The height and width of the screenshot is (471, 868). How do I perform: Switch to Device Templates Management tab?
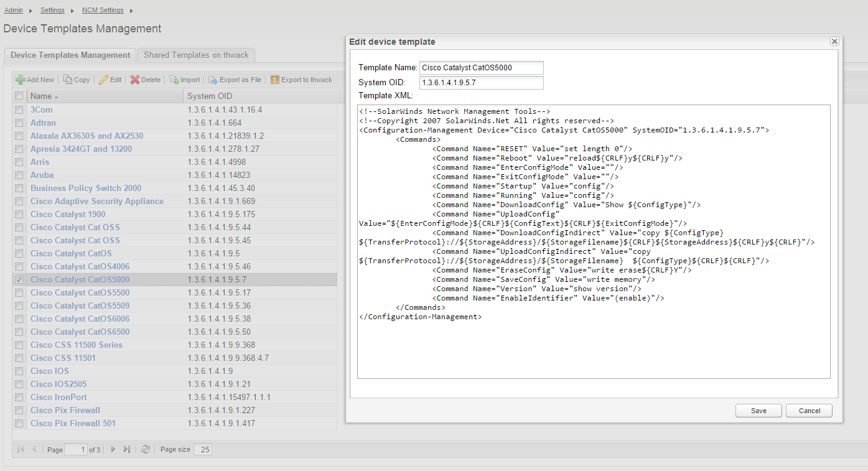70,55
